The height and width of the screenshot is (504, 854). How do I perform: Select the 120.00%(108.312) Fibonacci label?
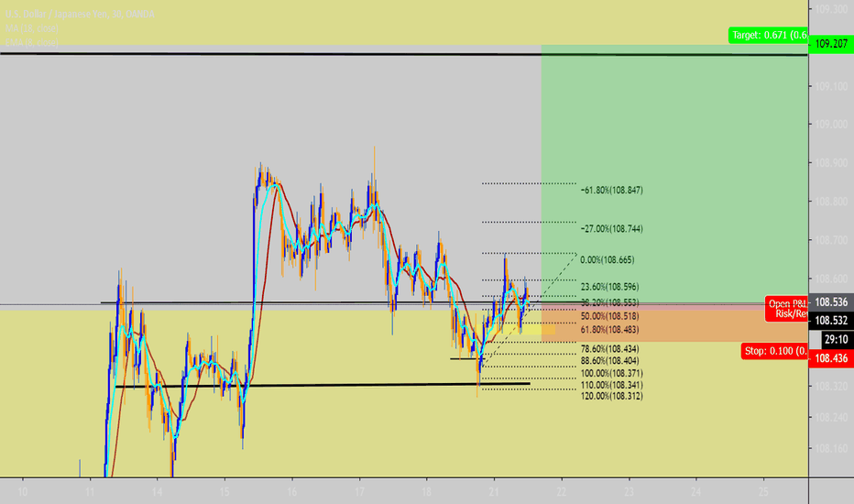[x=611, y=396]
